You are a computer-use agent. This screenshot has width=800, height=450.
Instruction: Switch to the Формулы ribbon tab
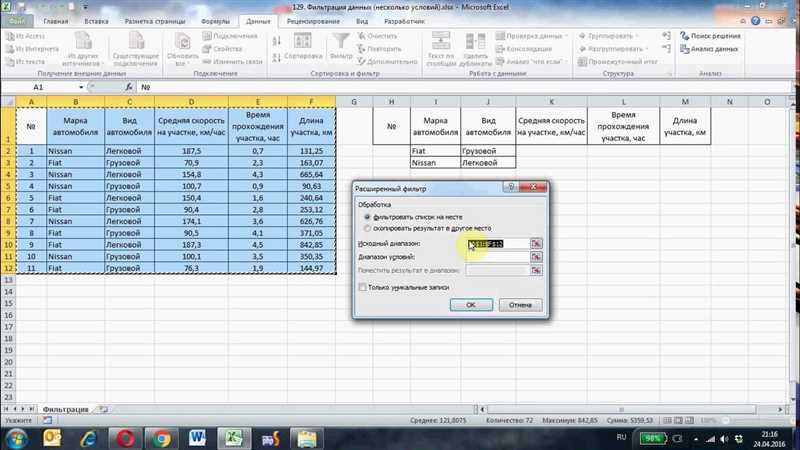point(215,21)
